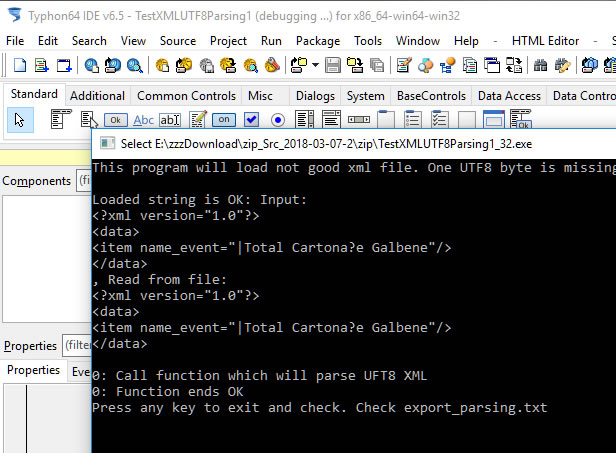Click the page with green lines toolbar icon
This screenshot has height=453, width=616.
coord(42,65)
